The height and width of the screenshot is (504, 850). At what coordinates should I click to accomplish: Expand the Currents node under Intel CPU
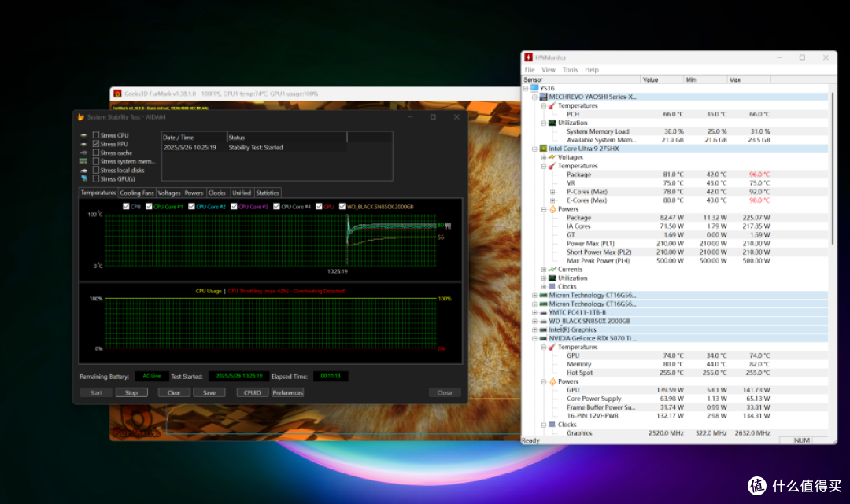tap(544, 270)
